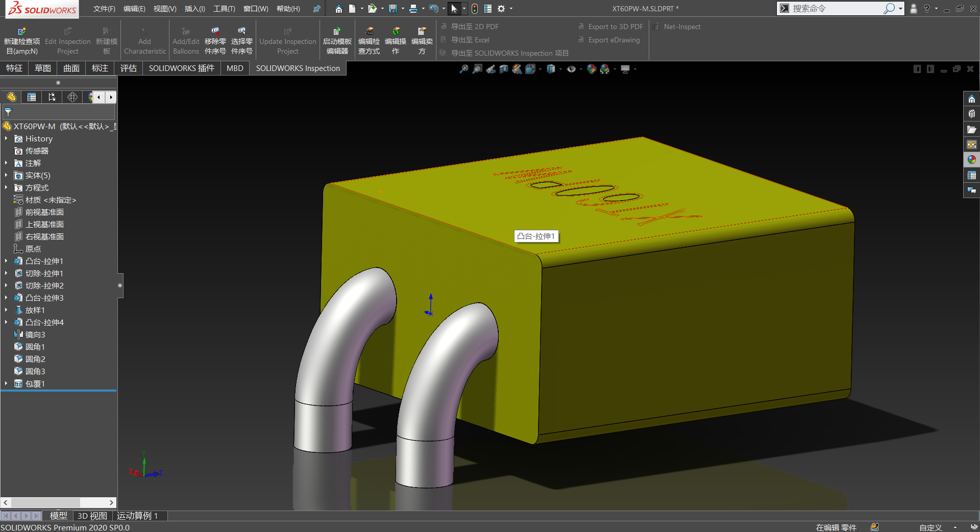This screenshot has height=532, width=980.
Task: Click 选择零件序号 select balloons button
Action: [x=242, y=41]
